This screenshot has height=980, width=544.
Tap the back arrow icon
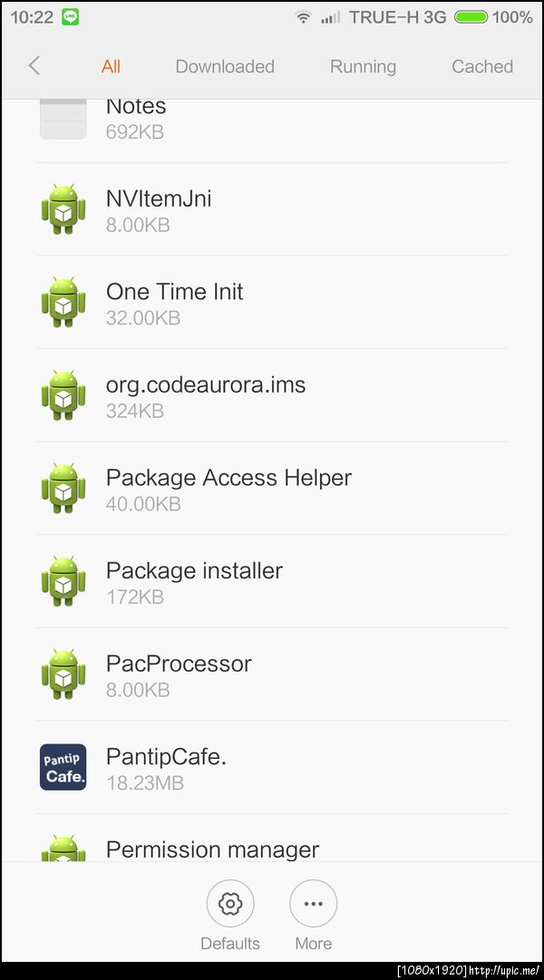34,65
